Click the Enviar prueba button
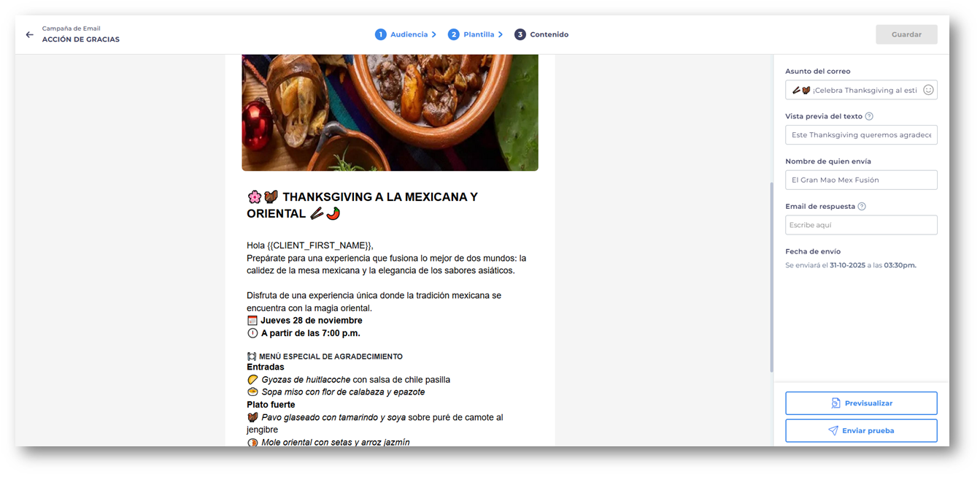The width and height of the screenshot is (980, 477). point(861,431)
